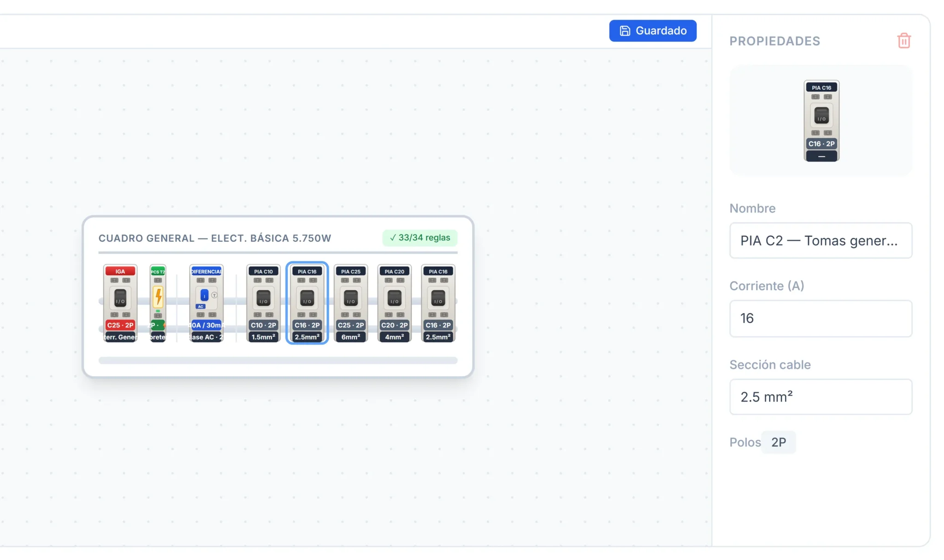Click the AC tag on the Diferencial
This screenshot has height=560, width=944.
pos(201,307)
